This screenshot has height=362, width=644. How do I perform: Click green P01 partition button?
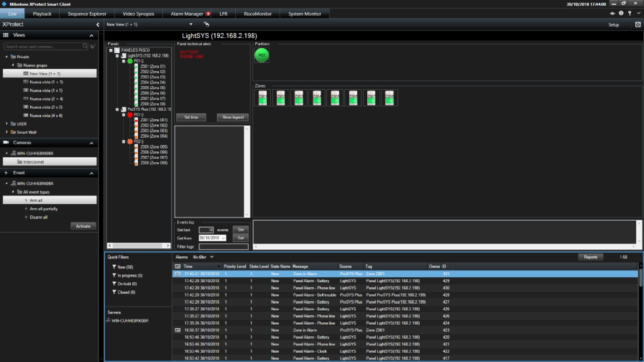[x=262, y=55]
